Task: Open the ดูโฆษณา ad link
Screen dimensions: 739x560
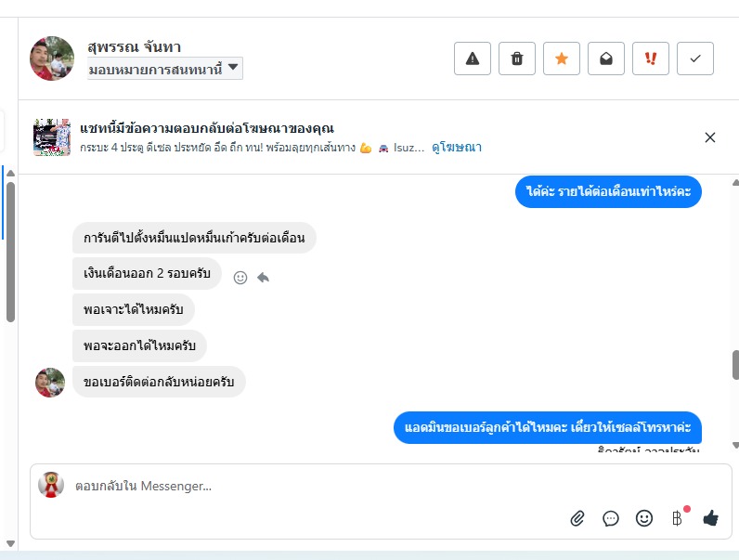Action: 457,148
